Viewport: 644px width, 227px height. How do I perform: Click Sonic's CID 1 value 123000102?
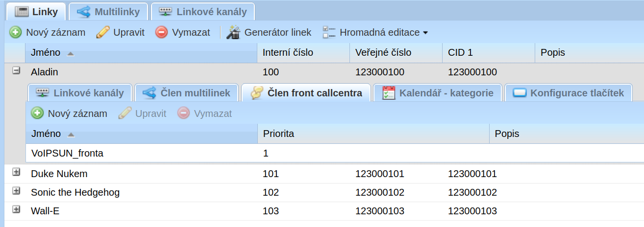point(472,192)
